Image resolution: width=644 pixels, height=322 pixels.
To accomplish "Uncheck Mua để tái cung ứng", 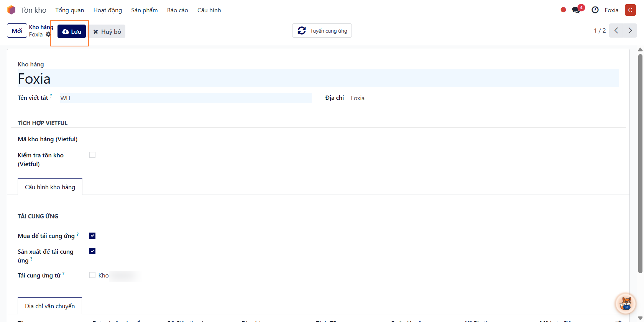I will click(92, 236).
